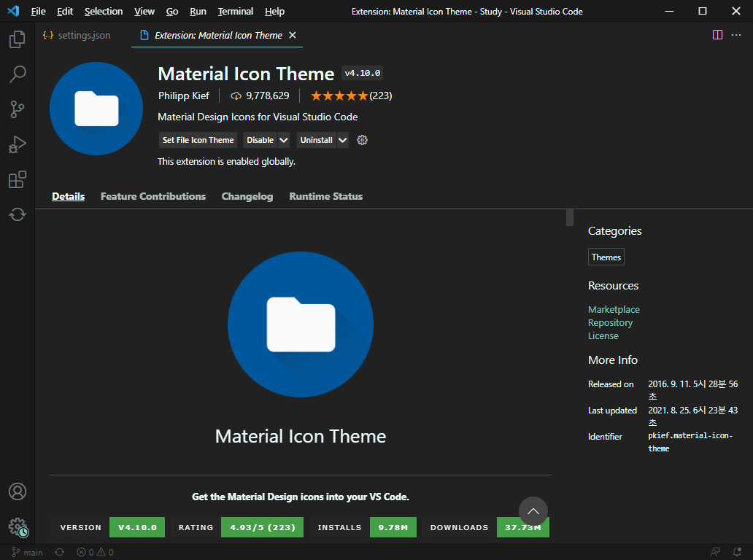Close the Extension: Material Icon Theme tab
The image size is (753, 560).
pyautogui.click(x=293, y=35)
